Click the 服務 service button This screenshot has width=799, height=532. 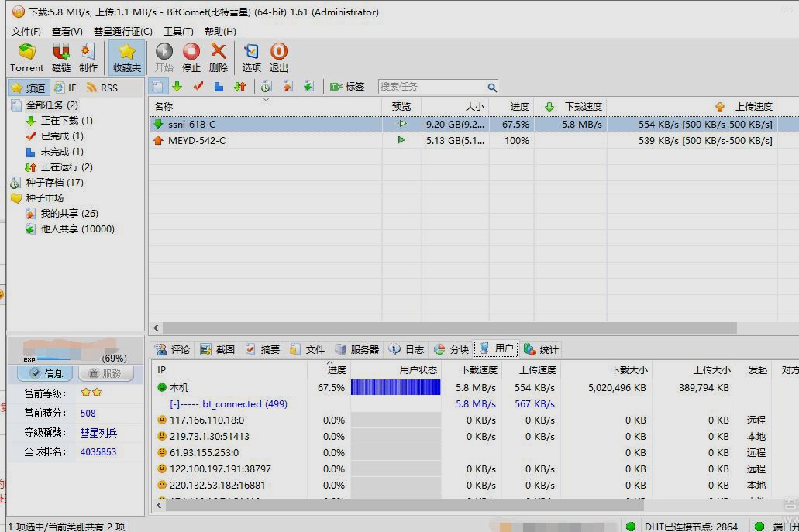point(105,373)
